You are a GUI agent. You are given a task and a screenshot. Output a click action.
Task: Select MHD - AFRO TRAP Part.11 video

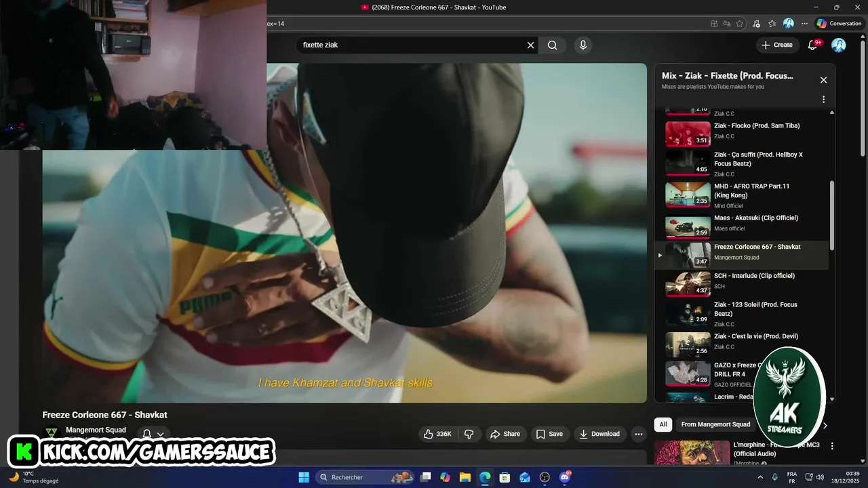tap(741, 195)
